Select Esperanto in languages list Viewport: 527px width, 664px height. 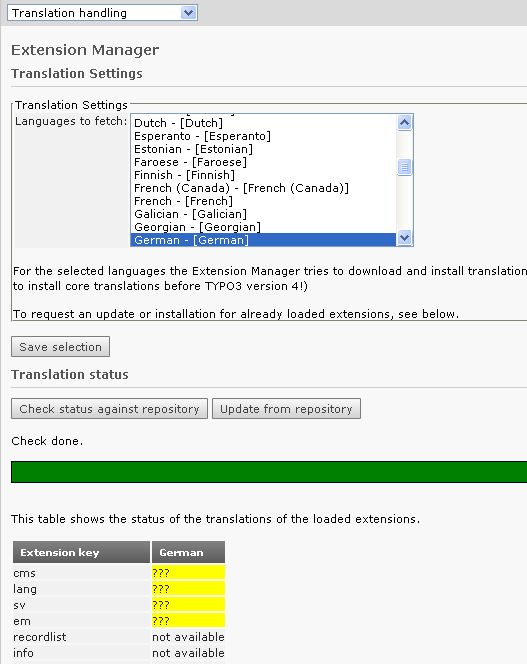pyautogui.click(x=264, y=136)
